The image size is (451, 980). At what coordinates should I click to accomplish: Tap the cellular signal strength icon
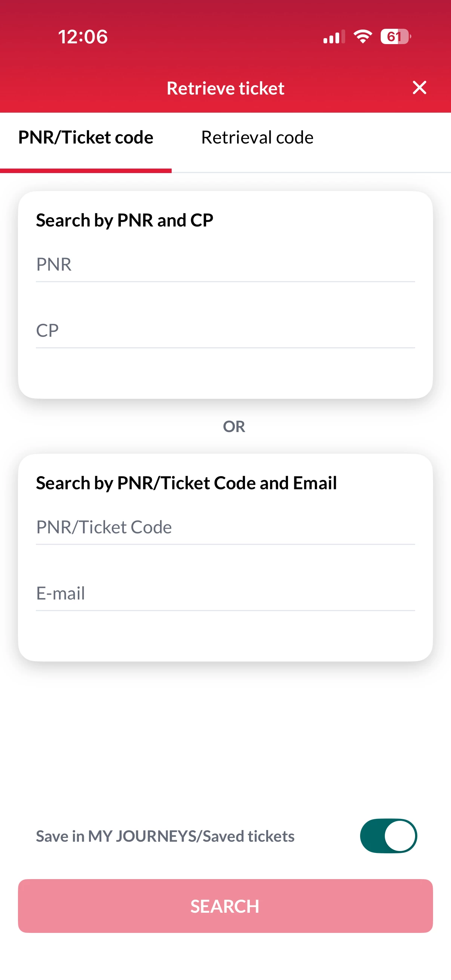click(334, 37)
